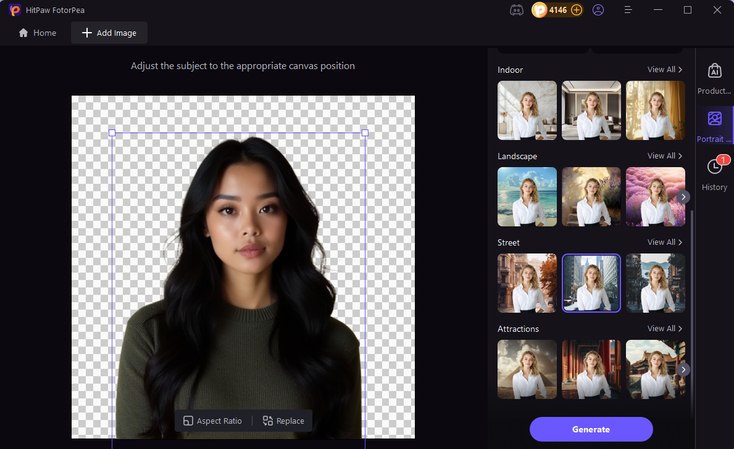This screenshot has width=734, height=449.
Task: Click the Generate button
Action: pyautogui.click(x=591, y=429)
